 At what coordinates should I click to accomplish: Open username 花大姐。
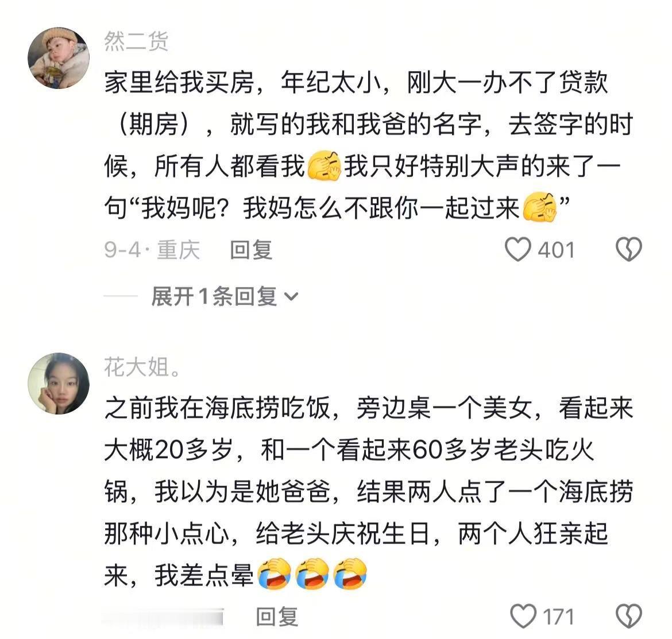[x=142, y=367]
